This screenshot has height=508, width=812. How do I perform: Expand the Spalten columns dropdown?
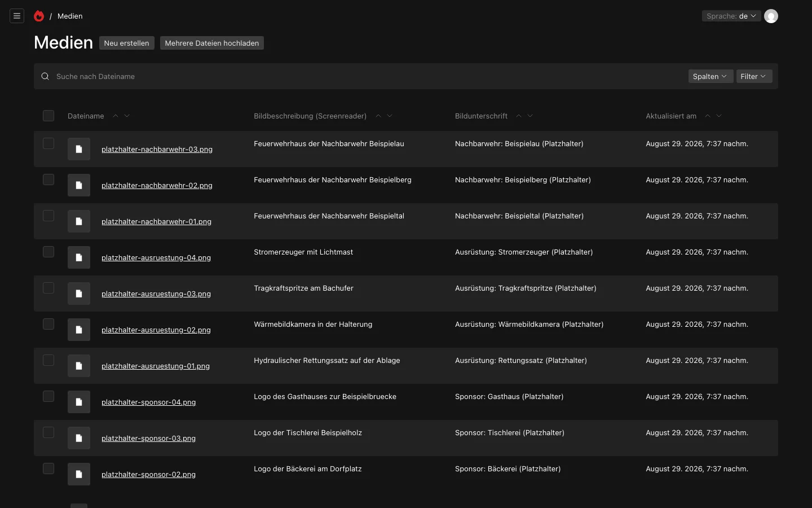tap(710, 76)
